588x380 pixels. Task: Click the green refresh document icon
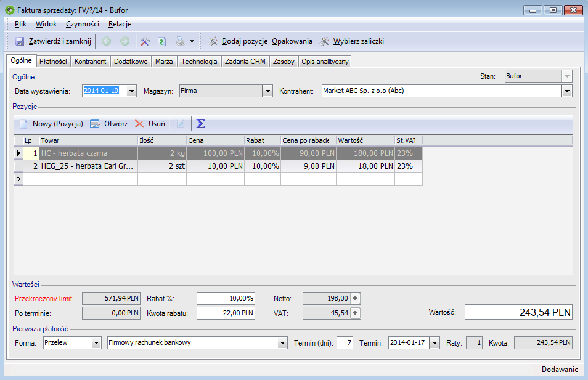pyautogui.click(x=162, y=41)
